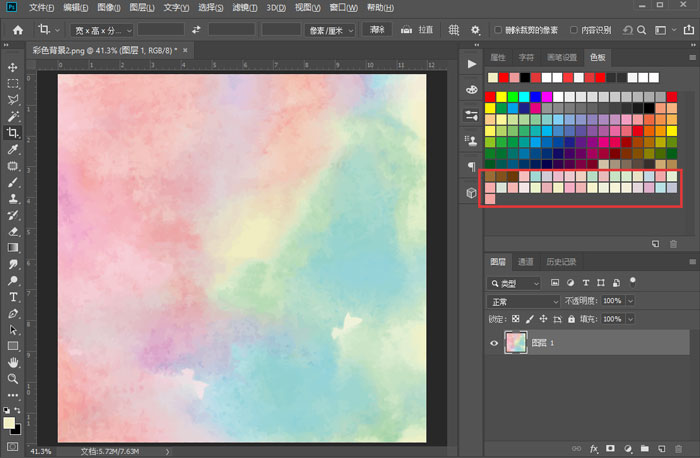Image resolution: width=700 pixels, height=458 pixels.
Task: Open the layer filter type dropdown
Action: (x=513, y=283)
